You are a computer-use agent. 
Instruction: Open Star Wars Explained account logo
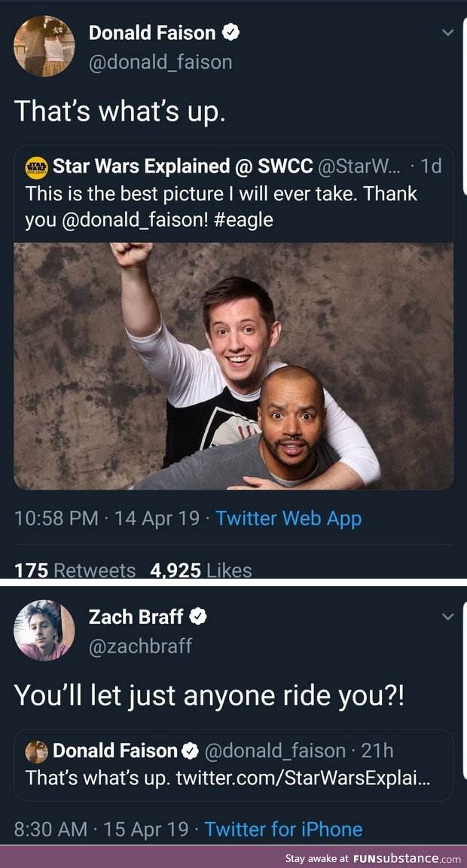point(36,168)
